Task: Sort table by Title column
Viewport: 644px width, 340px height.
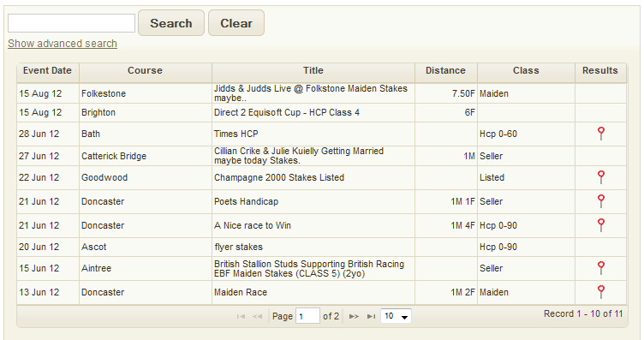Action: (313, 70)
